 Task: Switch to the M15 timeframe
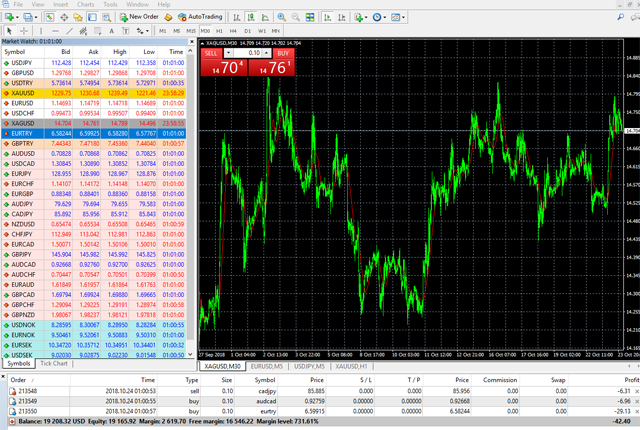pyautogui.click(x=191, y=31)
